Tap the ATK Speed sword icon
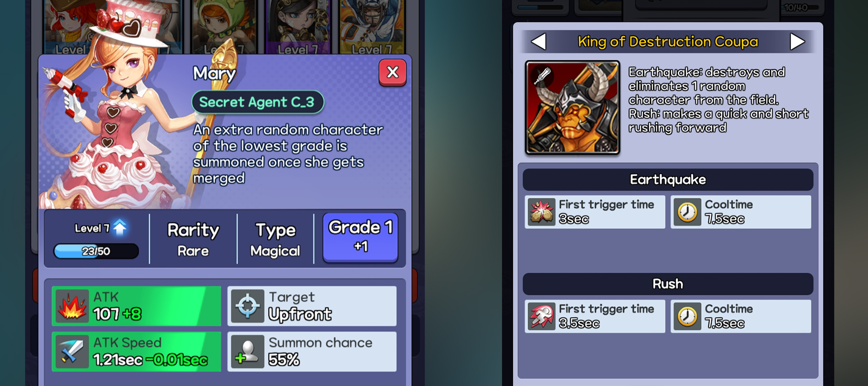This screenshot has height=386, width=868. (x=72, y=351)
